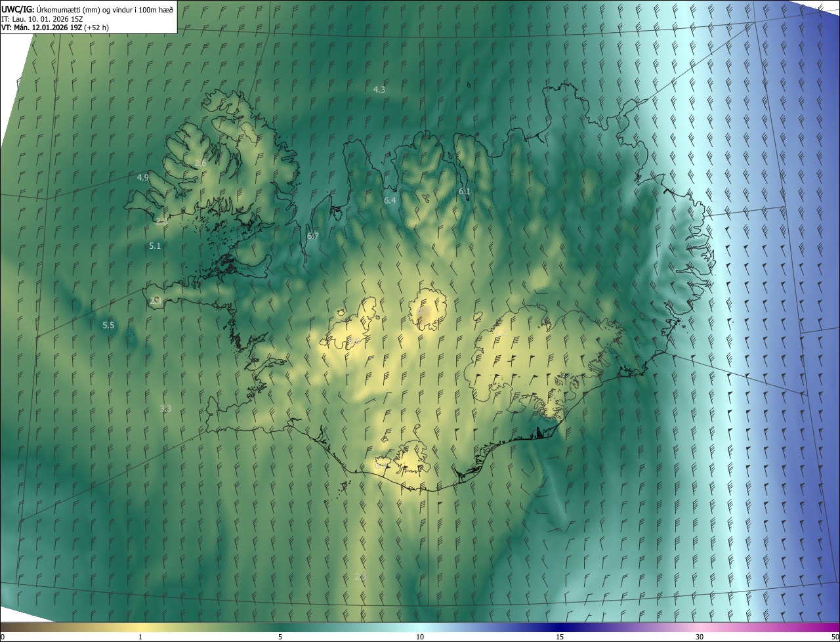The height and width of the screenshot is (642, 840).
Task: Click the 50 tick label on the color scale
Action: (835, 637)
